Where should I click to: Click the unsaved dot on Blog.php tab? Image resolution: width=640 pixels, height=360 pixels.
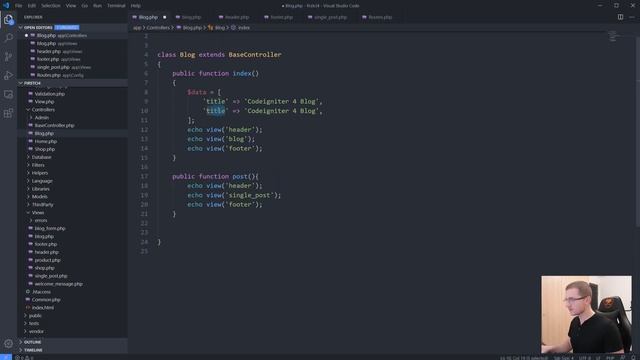164,17
